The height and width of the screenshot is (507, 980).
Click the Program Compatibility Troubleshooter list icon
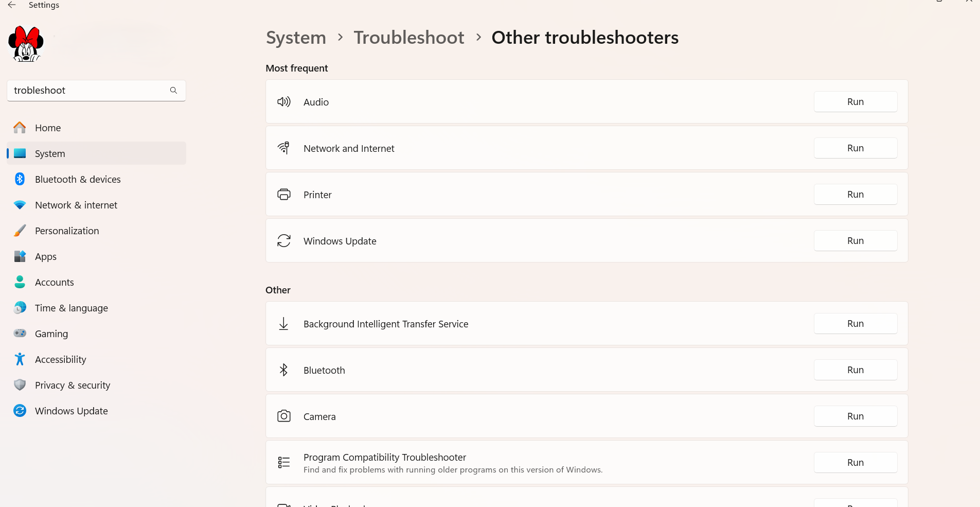(x=283, y=462)
